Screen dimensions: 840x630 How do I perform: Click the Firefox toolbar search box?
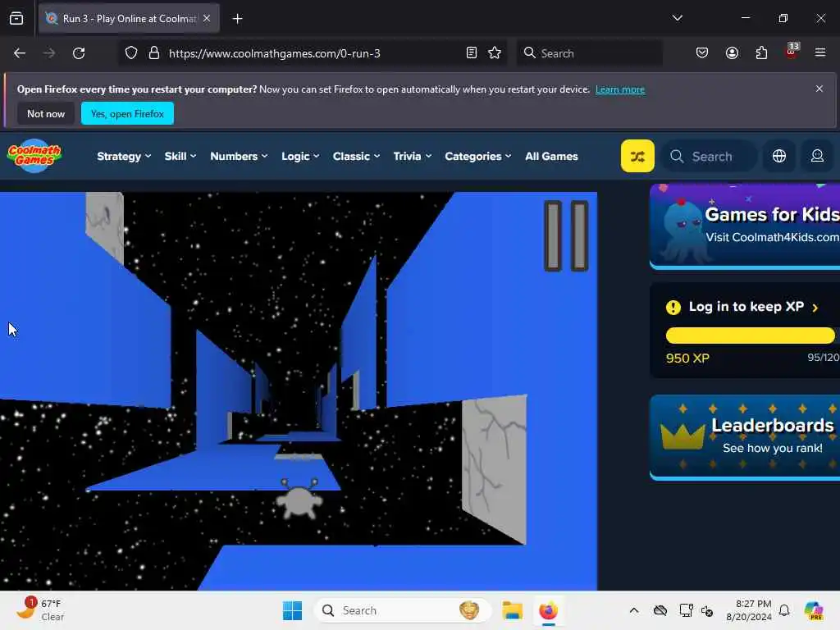click(x=589, y=53)
